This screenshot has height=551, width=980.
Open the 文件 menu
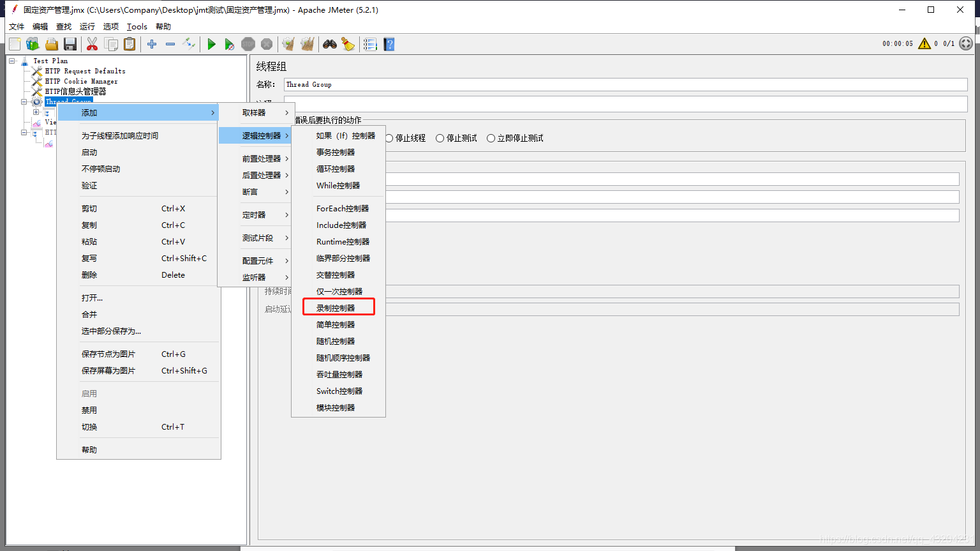point(17,27)
